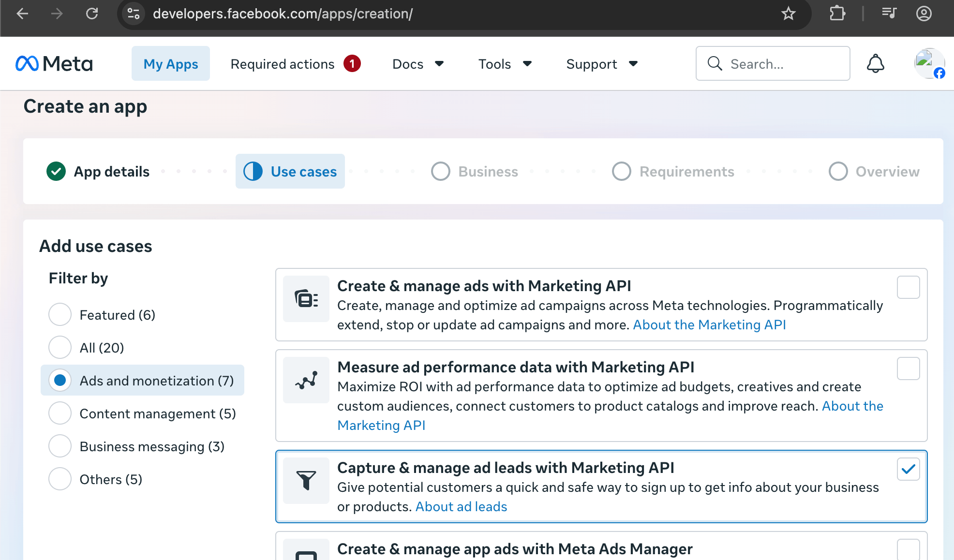Expand the Docs dropdown
The image size is (954, 560).
click(418, 64)
